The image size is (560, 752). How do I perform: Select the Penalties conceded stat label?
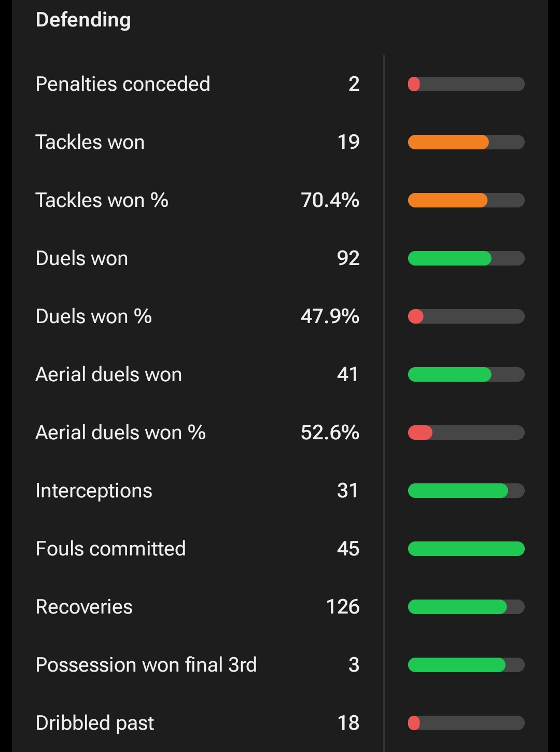[x=123, y=84]
